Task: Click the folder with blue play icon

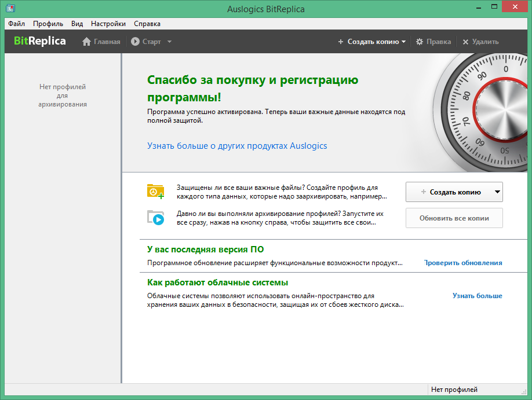Action: [155, 218]
